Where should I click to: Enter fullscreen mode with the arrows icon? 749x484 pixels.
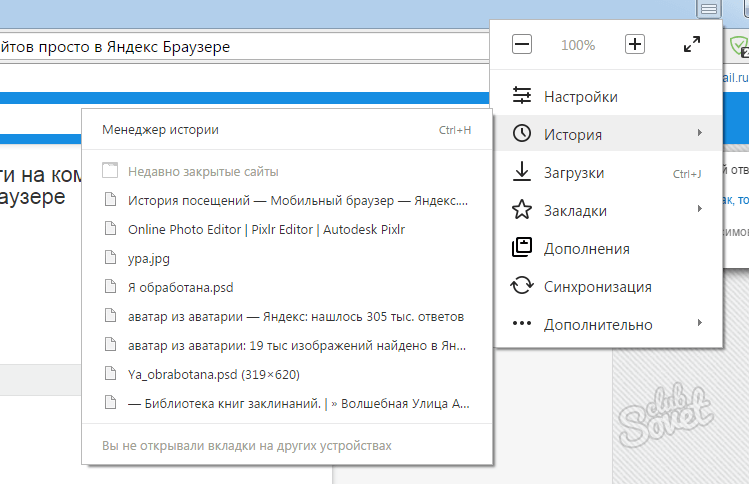692,45
